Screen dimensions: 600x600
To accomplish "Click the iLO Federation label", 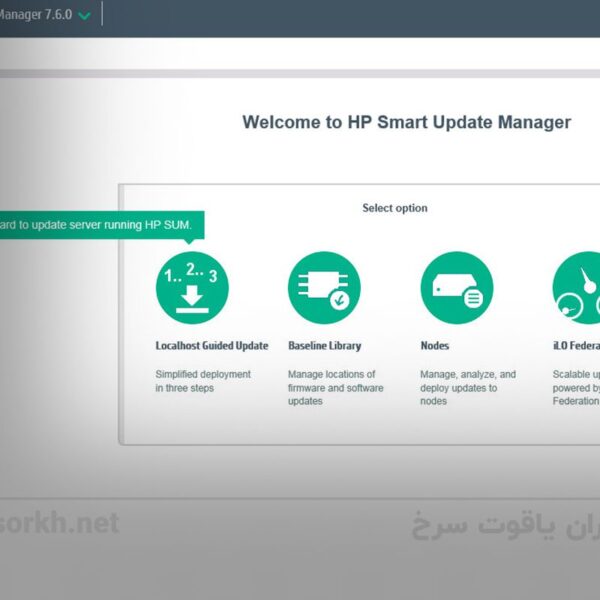I will [576, 346].
